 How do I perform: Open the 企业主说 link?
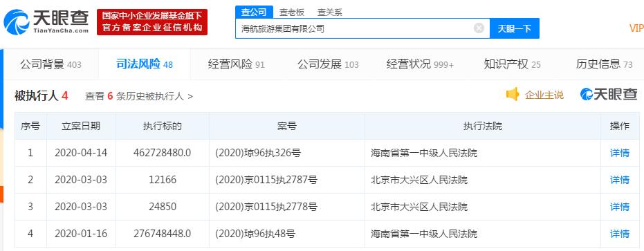pyautogui.click(x=544, y=95)
